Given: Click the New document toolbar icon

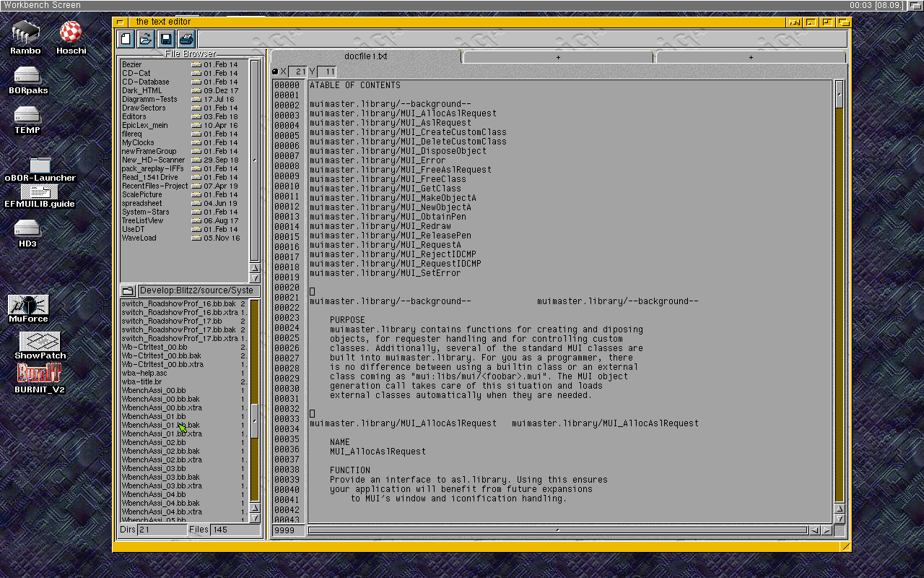Looking at the screenshot, I should 126,39.
